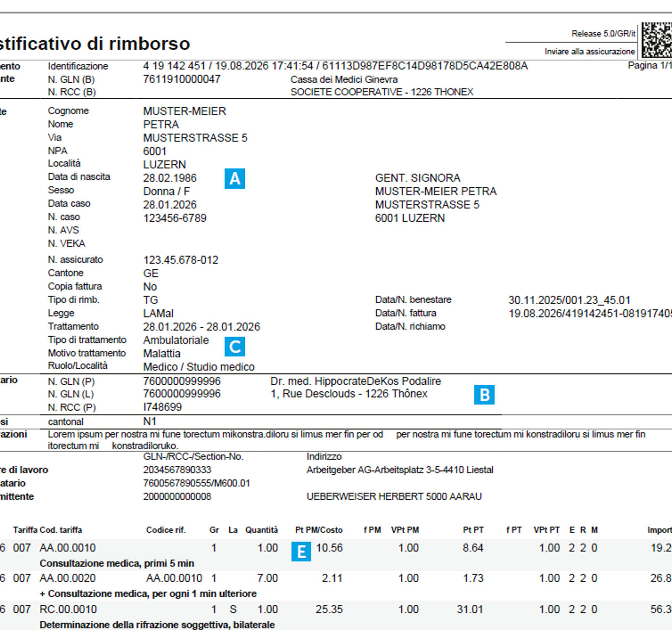The image size is (672, 630).
Task: Select N. GLN (B) number "7611910000047"
Action: [x=182, y=79]
